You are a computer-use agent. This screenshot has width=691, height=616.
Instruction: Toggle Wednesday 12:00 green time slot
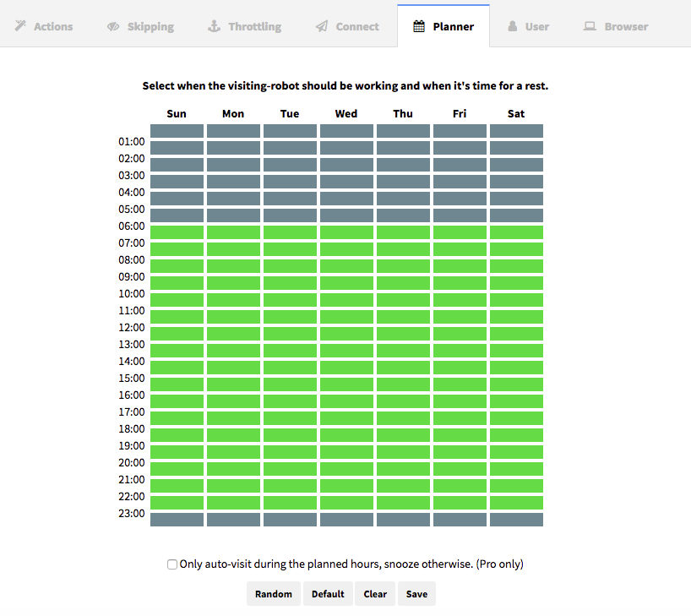pos(347,334)
